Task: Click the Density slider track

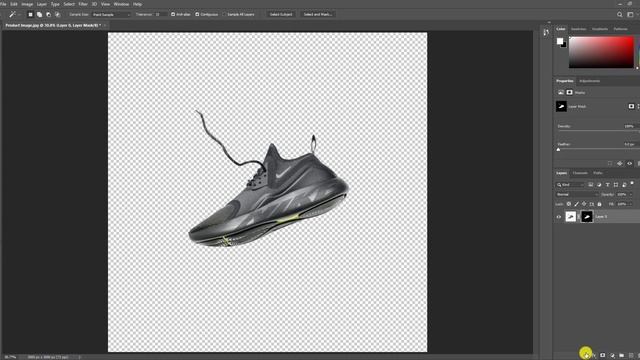Action: (x=598, y=131)
